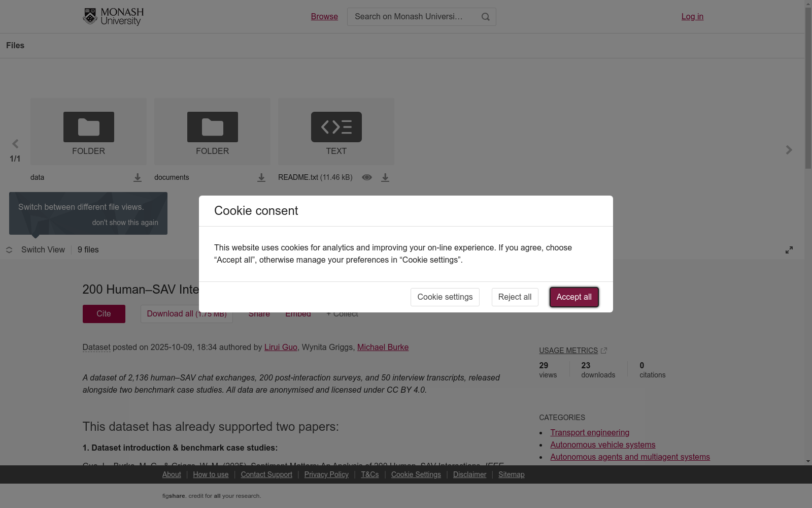Reject all cookies
Screen dimensions: 812x508
coord(515,297)
